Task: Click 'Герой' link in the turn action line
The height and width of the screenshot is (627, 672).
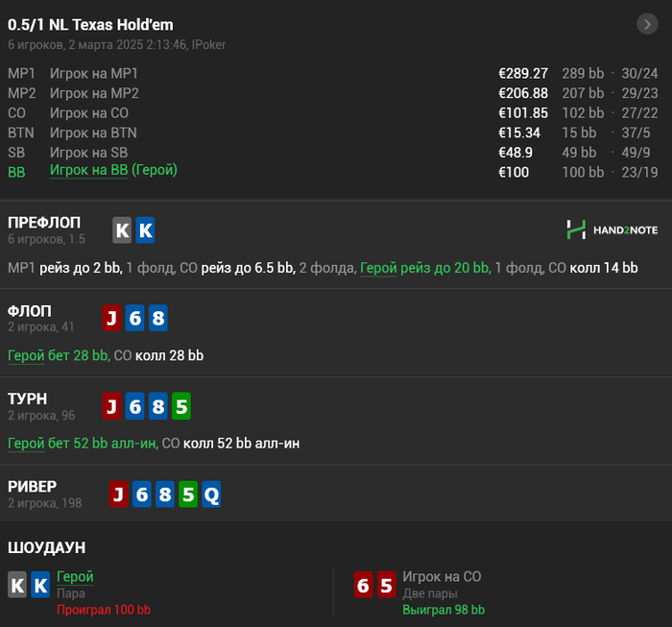Action: (x=26, y=444)
